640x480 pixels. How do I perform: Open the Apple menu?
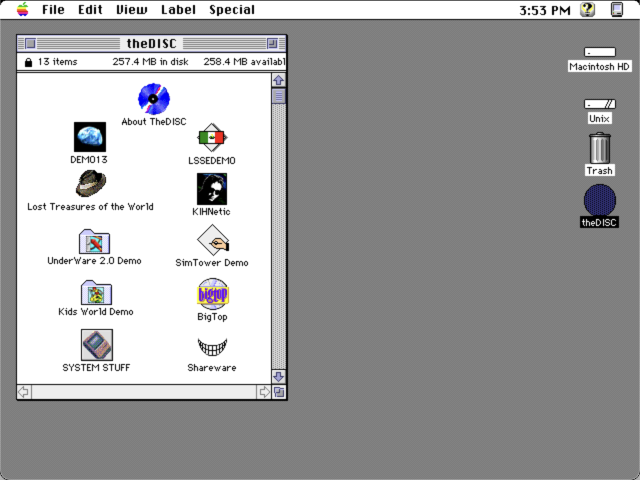point(23,9)
